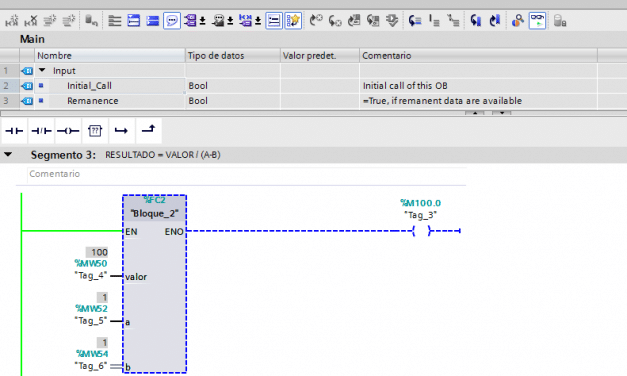Go to previous bookmark icon
This screenshot has height=376, width=627.
coord(475,20)
